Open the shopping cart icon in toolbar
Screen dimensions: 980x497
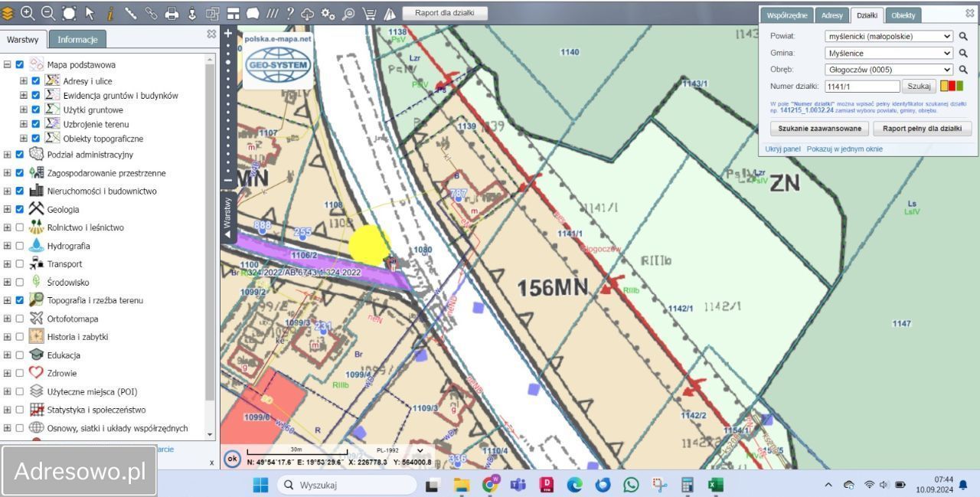tap(369, 13)
